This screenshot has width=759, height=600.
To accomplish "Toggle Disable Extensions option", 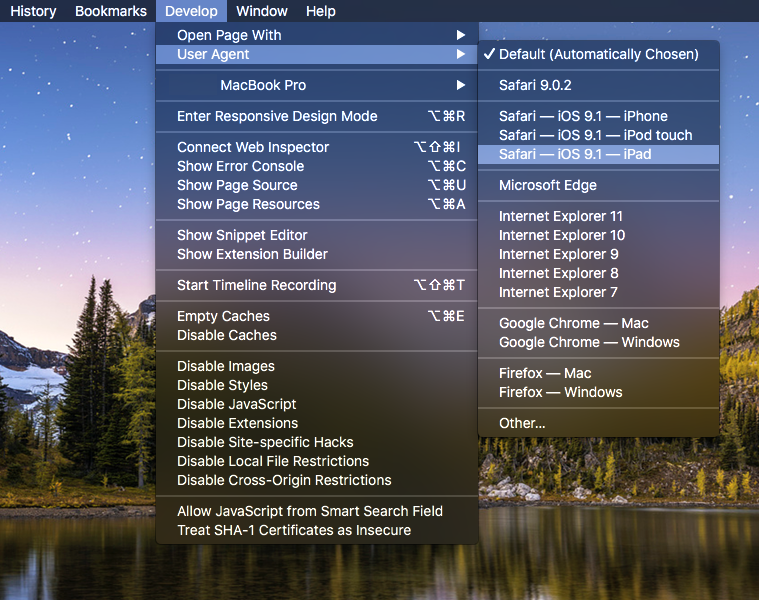I will [317, 423].
